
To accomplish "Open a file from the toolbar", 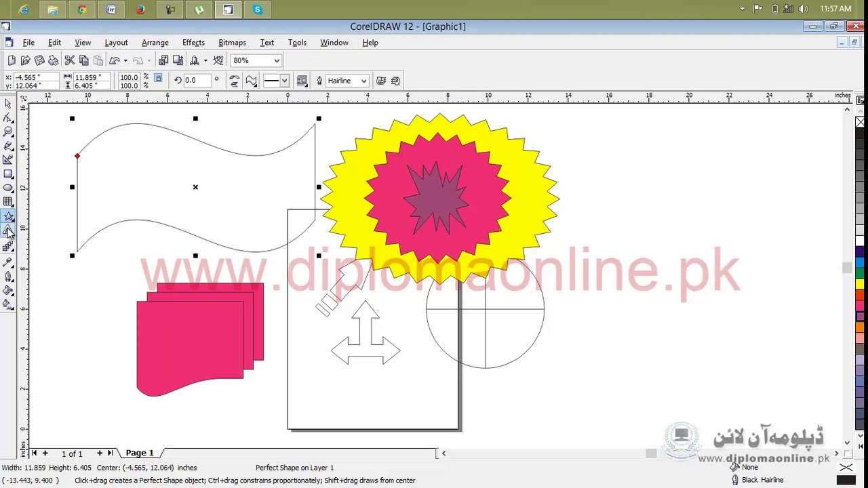I will 26,60.
